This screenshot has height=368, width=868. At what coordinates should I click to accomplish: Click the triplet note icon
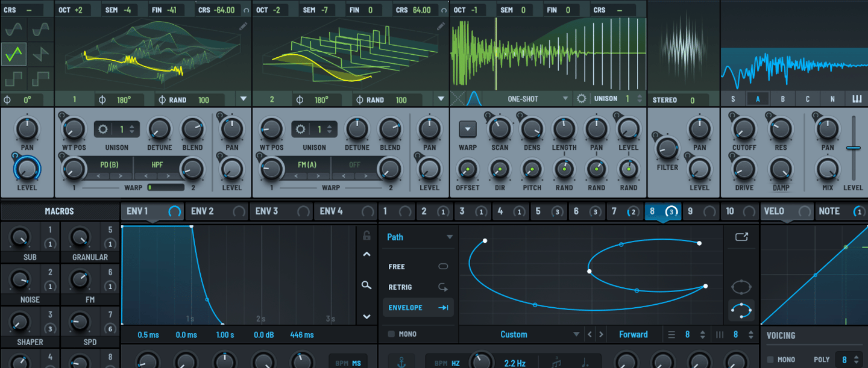click(557, 363)
